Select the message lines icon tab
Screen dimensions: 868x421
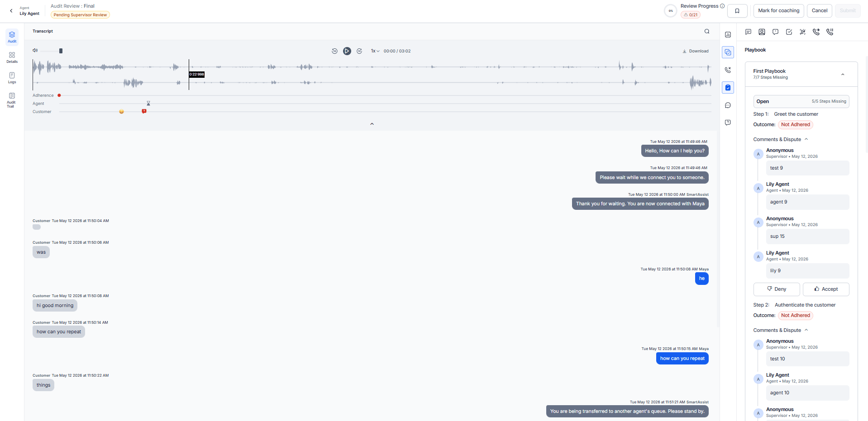pos(748,32)
